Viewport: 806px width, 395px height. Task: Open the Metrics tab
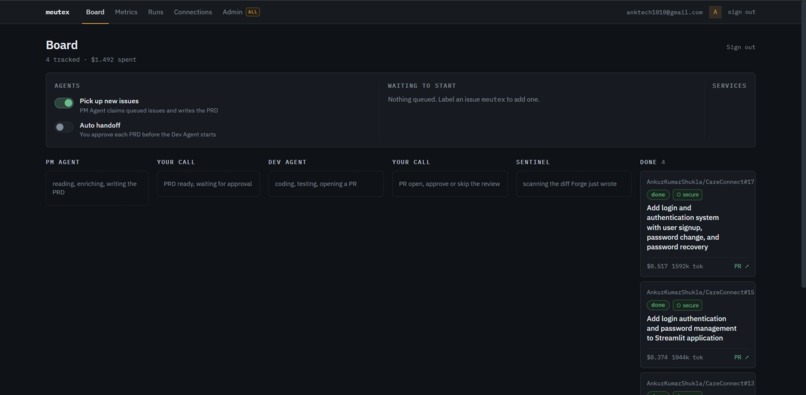tap(126, 12)
